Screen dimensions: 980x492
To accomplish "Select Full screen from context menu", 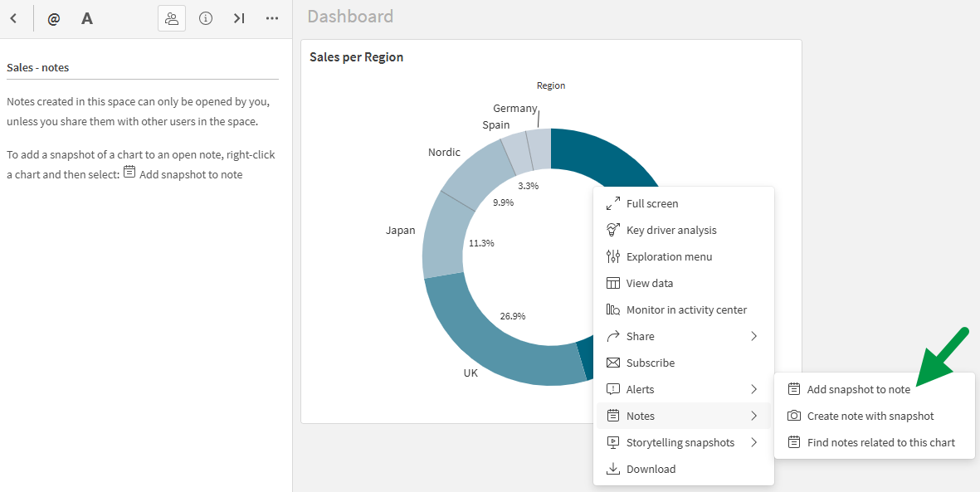I will [x=651, y=203].
